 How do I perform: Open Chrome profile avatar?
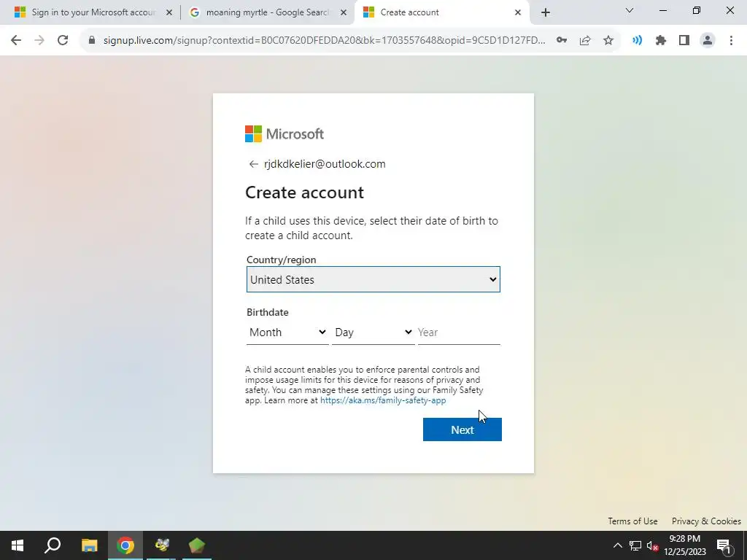[x=708, y=41]
